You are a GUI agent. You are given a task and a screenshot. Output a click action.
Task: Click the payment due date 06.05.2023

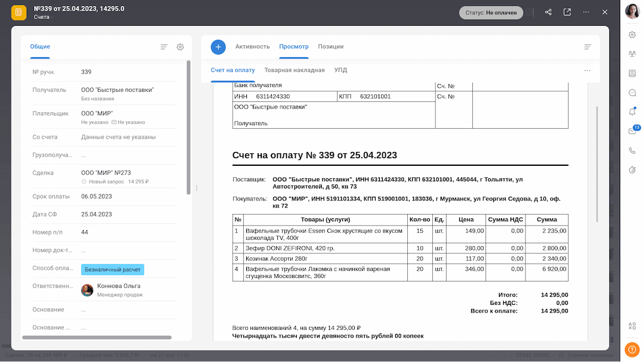point(97,196)
